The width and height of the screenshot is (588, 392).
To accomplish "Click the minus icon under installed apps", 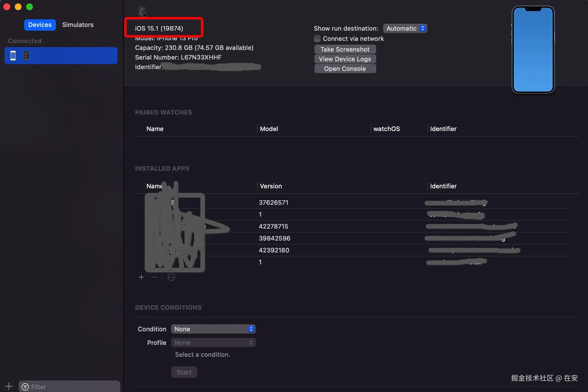I will 155,277.
